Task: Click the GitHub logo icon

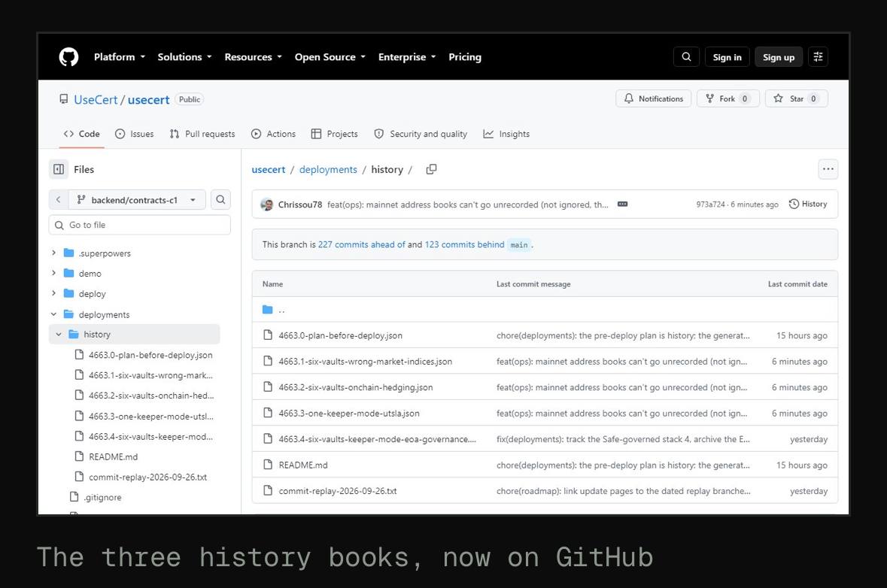Action: (68, 57)
